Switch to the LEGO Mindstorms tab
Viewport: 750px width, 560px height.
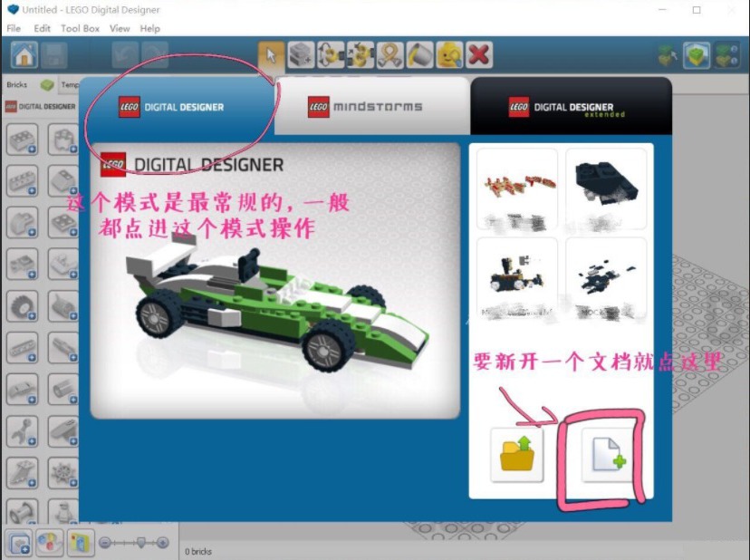click(373, 107)
